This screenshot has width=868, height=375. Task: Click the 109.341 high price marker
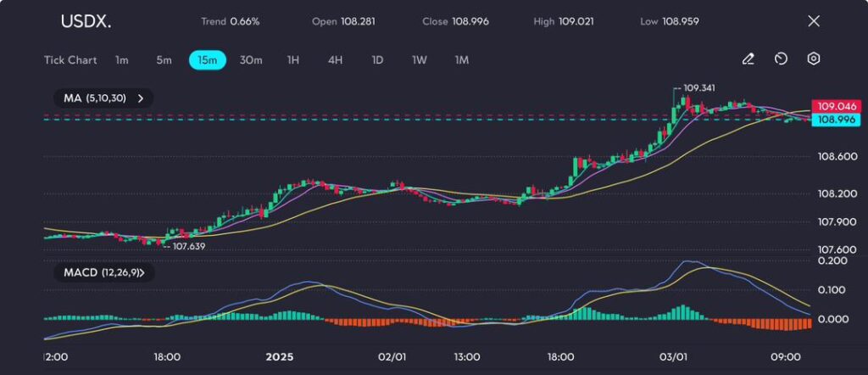pos(698,87)
